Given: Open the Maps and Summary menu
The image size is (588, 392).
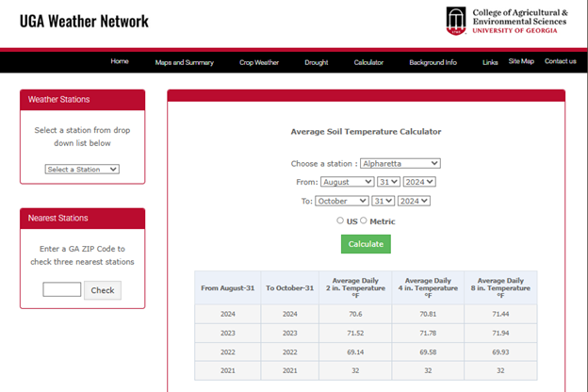Looking at the screenshot, I should click(185, 62).
